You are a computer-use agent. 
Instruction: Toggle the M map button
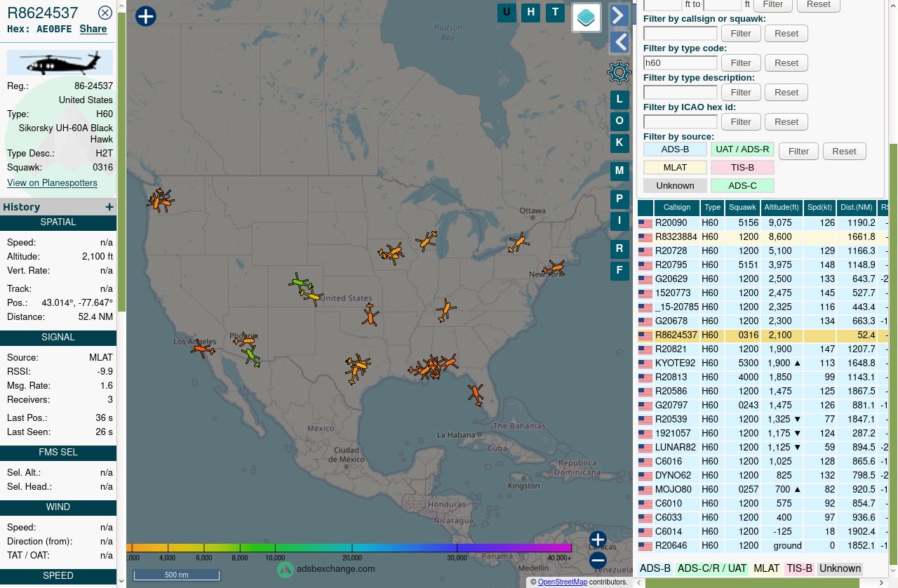[619, 171]
